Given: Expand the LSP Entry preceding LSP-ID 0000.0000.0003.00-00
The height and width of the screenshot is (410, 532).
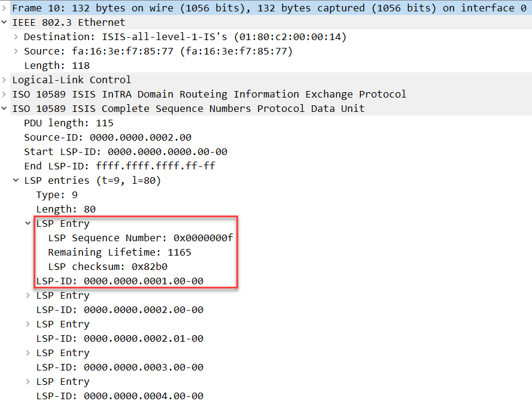Looking at the screenshot, I should tap(29, 353).
